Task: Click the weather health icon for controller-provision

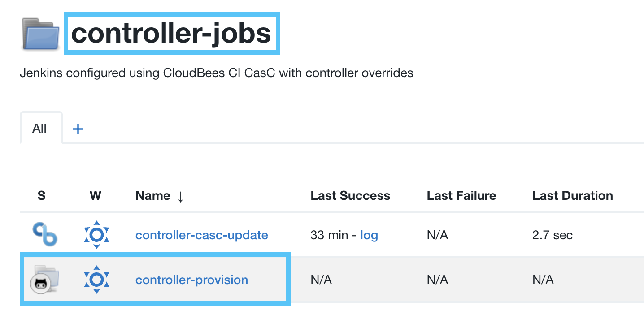Action: [96, 279]
